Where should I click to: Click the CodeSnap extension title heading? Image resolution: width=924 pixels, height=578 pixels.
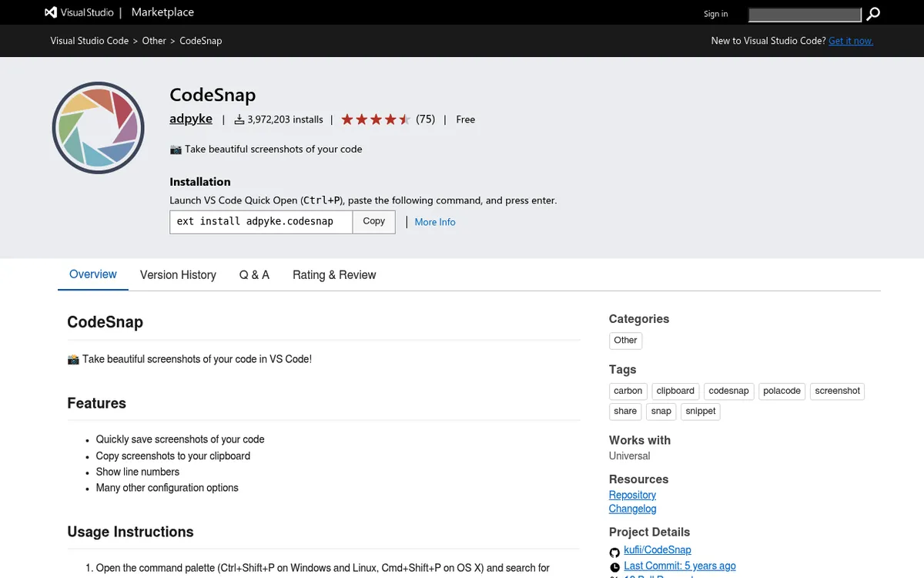(x=213, y=95)
